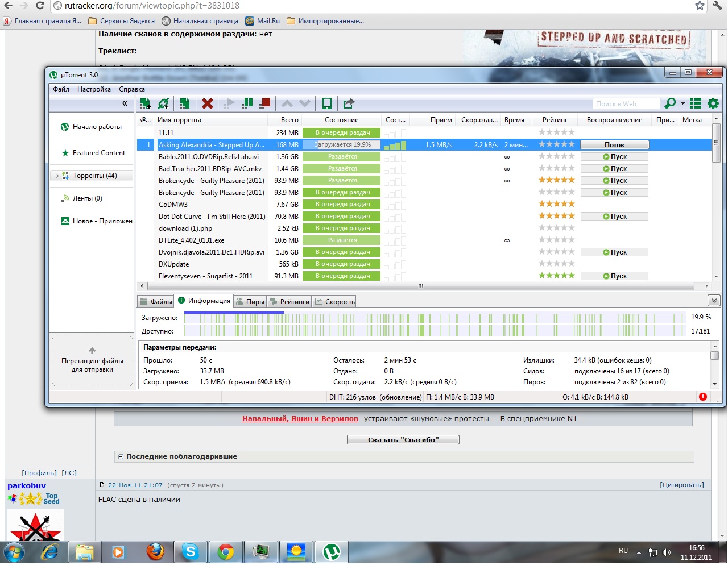Toggle the list view icon in toolbar
Screen dimensions: 728x582
point(695,103)
